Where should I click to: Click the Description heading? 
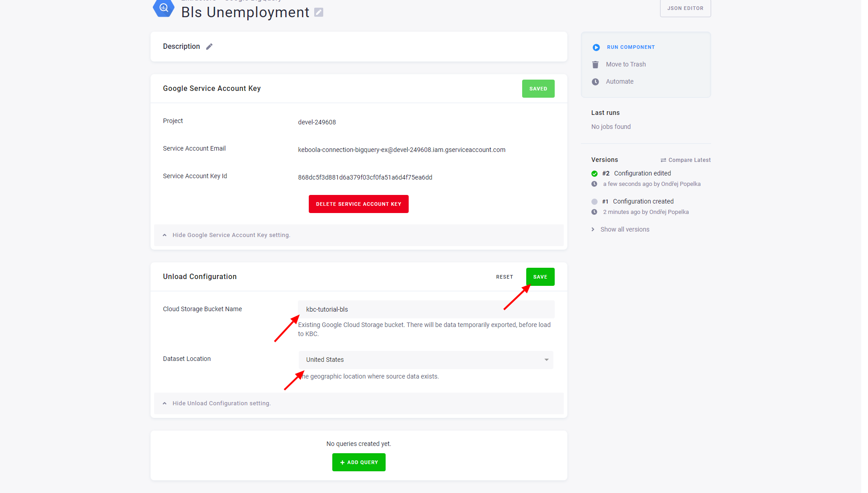point(181,47)
